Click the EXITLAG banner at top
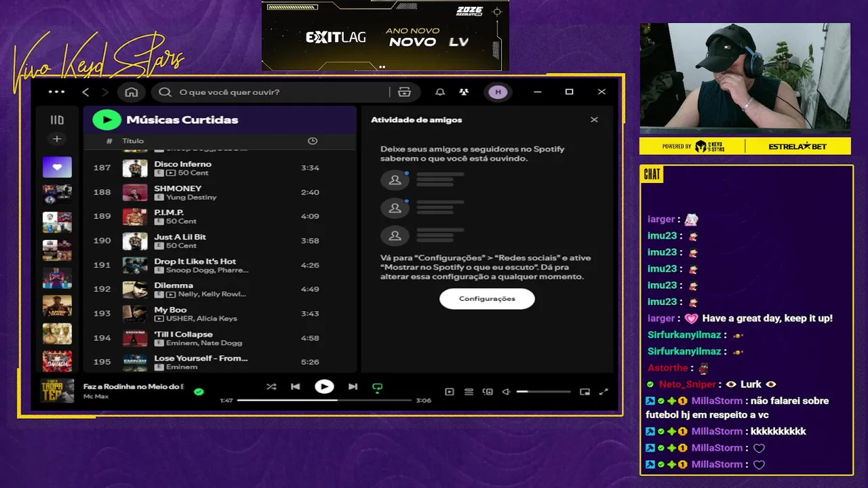The width and height of the screenshot is (868, 488). coord(385,35)
